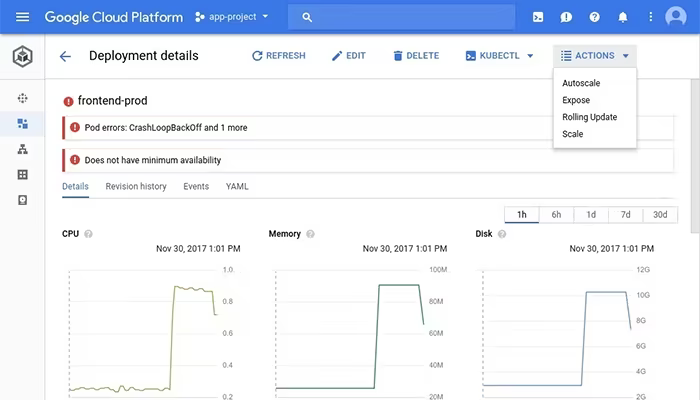Click the page vertical scrollbar
The width and height of the screenshot is (700, 400).
tap(695, 156)
